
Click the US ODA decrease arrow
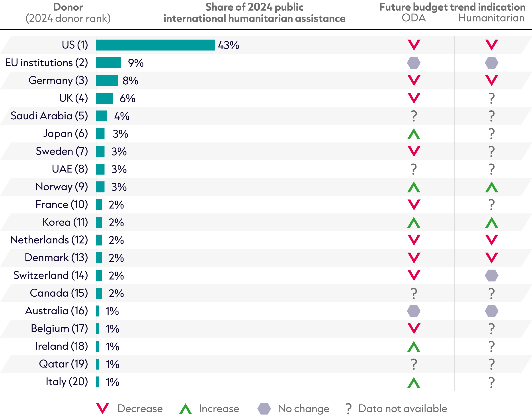(414, 45)
